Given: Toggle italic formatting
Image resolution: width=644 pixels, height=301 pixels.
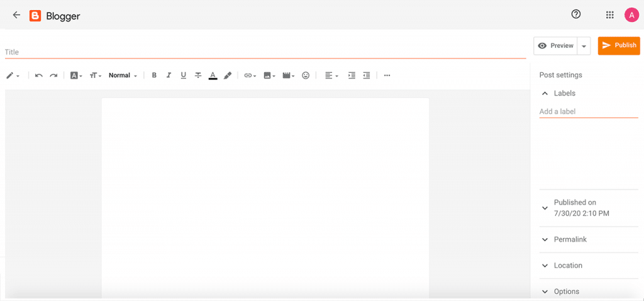Looking at the screenshot, I should point(169,75).
